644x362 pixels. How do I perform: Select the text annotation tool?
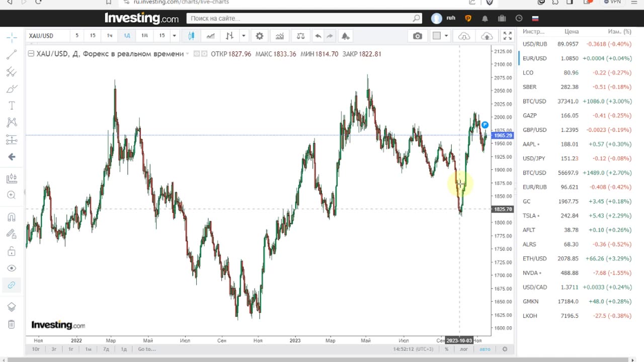click(12, 106)
